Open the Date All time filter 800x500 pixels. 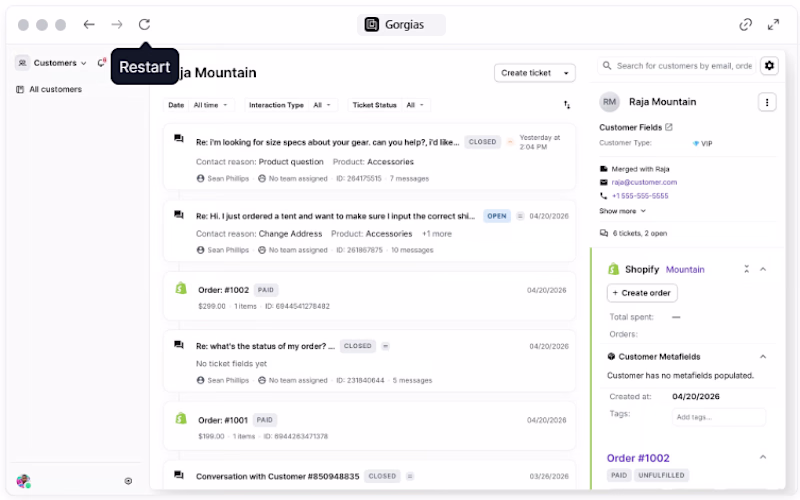tap(210, 105)
